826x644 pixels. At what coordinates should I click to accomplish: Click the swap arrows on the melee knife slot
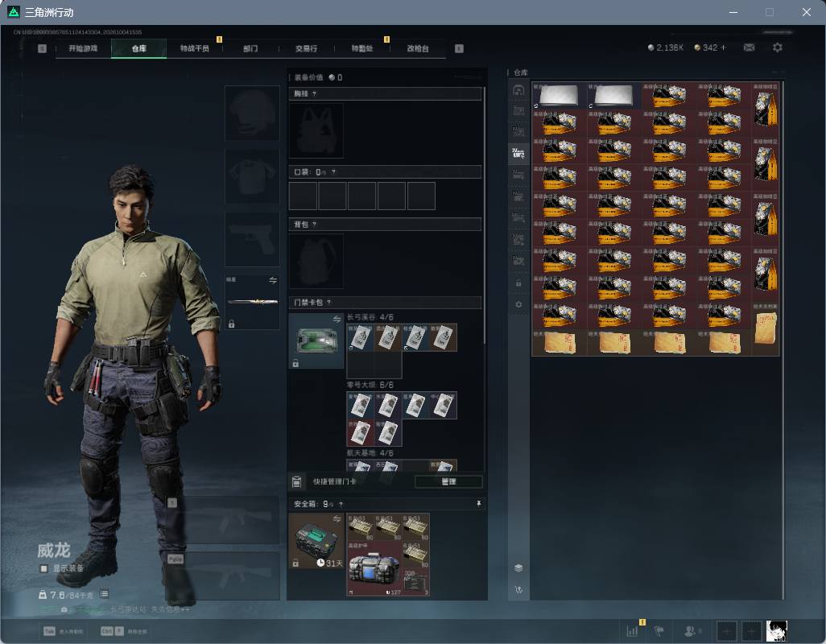[273, 280]
